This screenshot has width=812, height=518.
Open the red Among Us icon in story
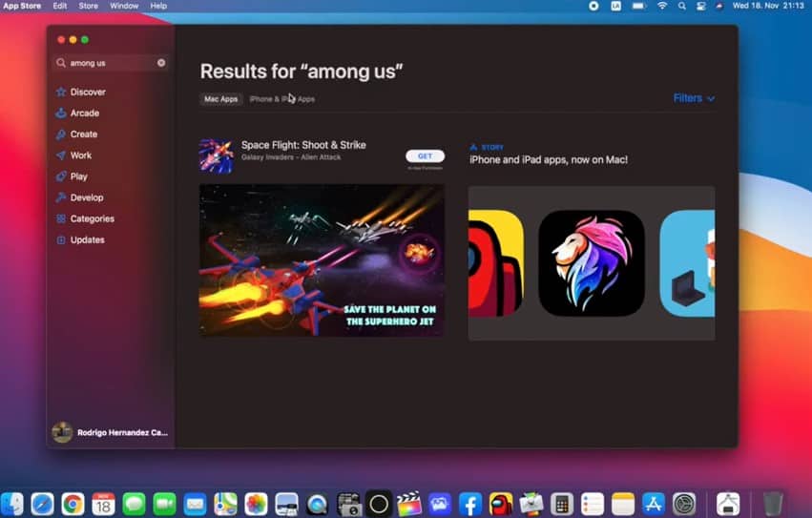[496, 263]
